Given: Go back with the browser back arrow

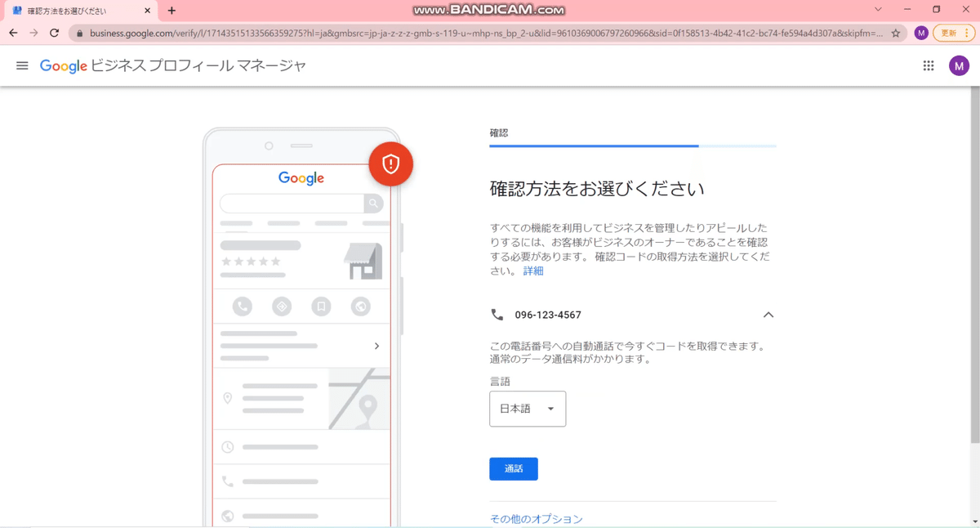Looking at the screenshot, I should tap(13, 33).
